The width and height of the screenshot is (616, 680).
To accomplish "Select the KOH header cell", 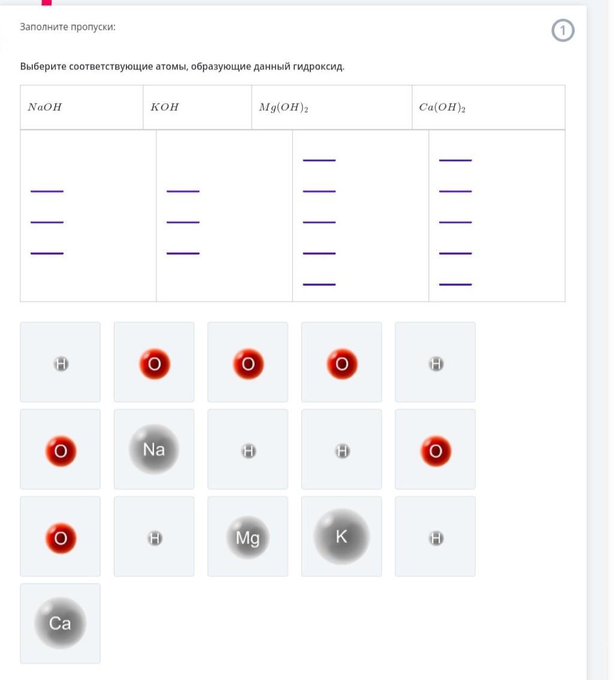I will click(x=197, y=107).
